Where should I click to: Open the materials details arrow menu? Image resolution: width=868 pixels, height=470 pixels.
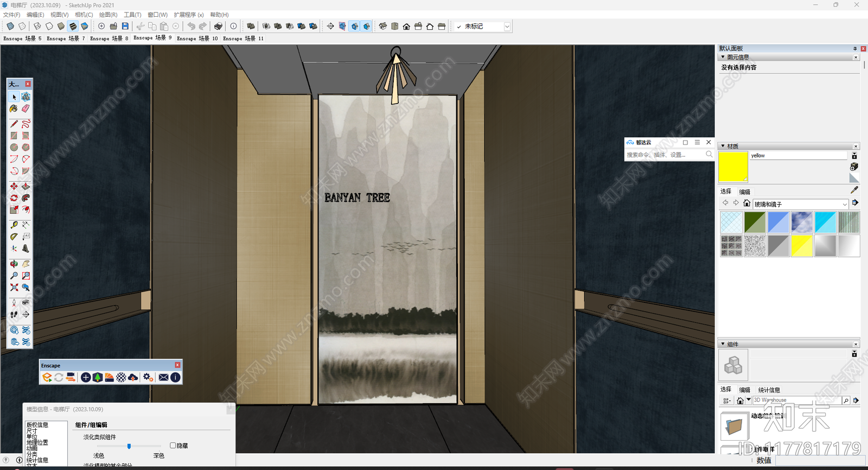(855, 202)
